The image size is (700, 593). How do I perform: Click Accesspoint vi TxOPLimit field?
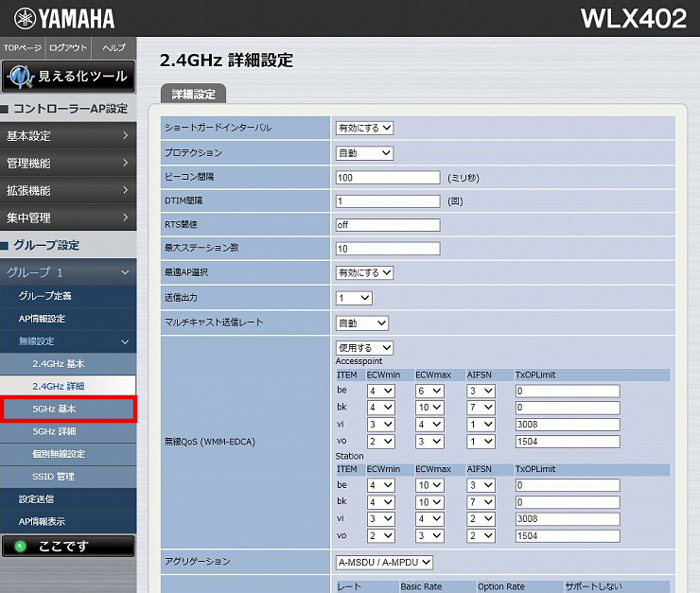[x=568, y=425]
